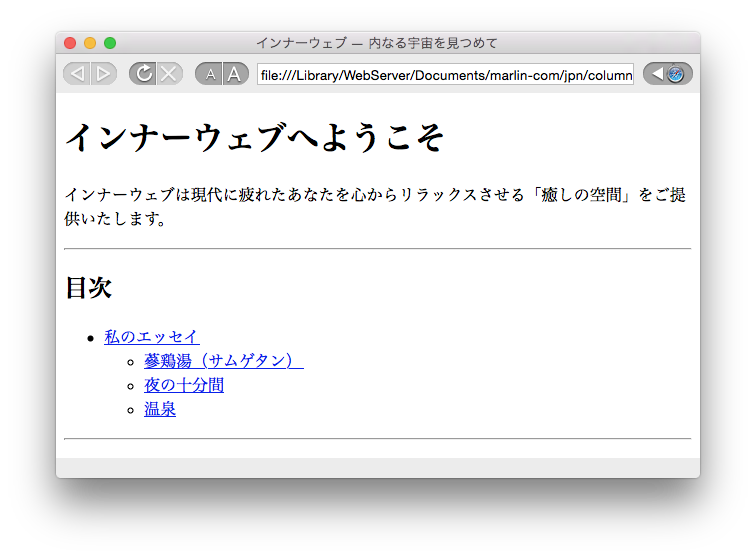The width and height of the screenshot is (756, 558).
Task: Minimize the window with the yellow button
Action: pos(90,43)
